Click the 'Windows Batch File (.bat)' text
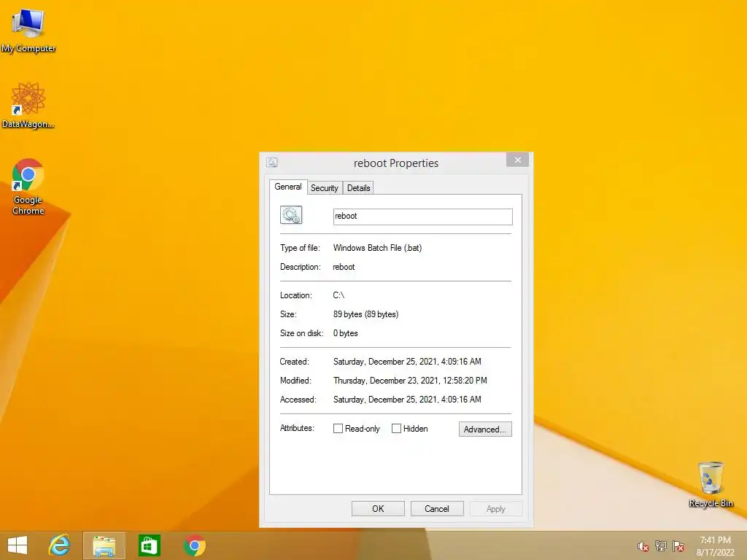Image resolution: width=747 pixels, height=560 pixels. pyautogui.click(x=377, y=248)
